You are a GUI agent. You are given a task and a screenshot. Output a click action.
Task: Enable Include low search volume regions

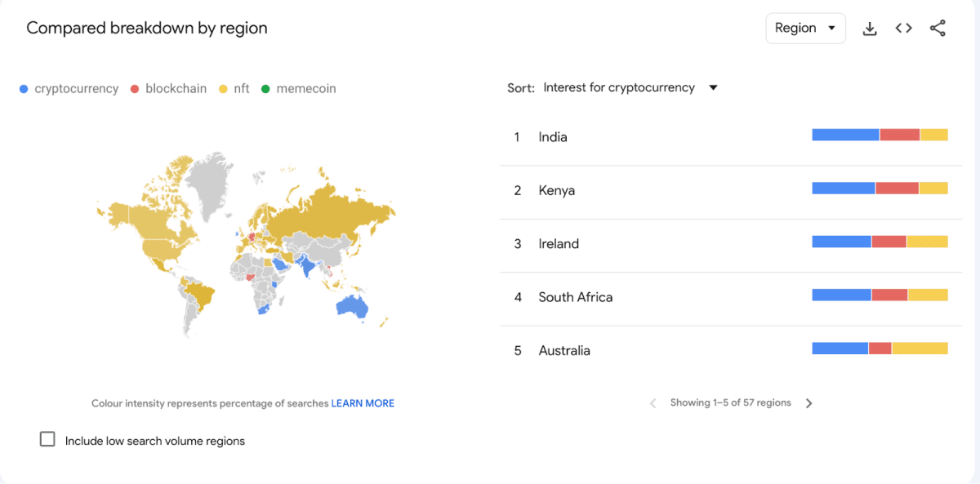coord(47,440)
